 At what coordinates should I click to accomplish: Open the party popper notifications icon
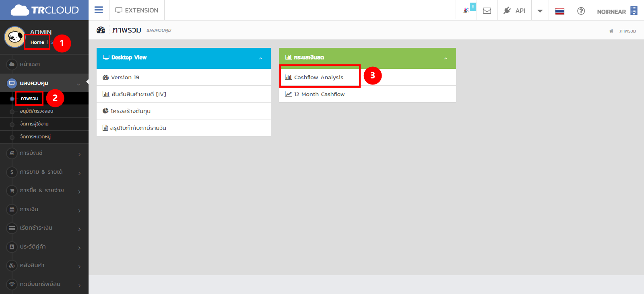[x=466, y=10]
